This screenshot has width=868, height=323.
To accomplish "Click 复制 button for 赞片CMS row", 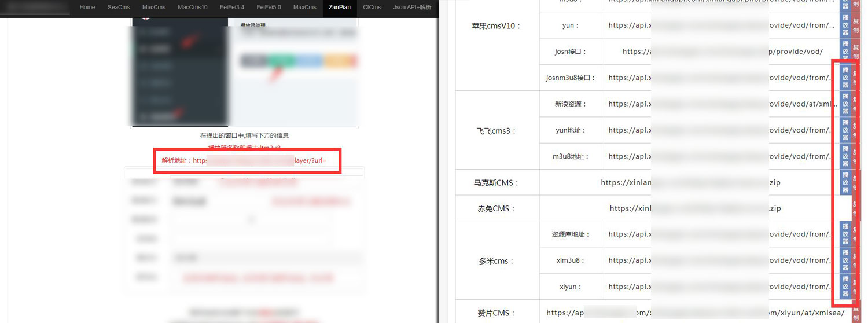I will click(856, 313).
